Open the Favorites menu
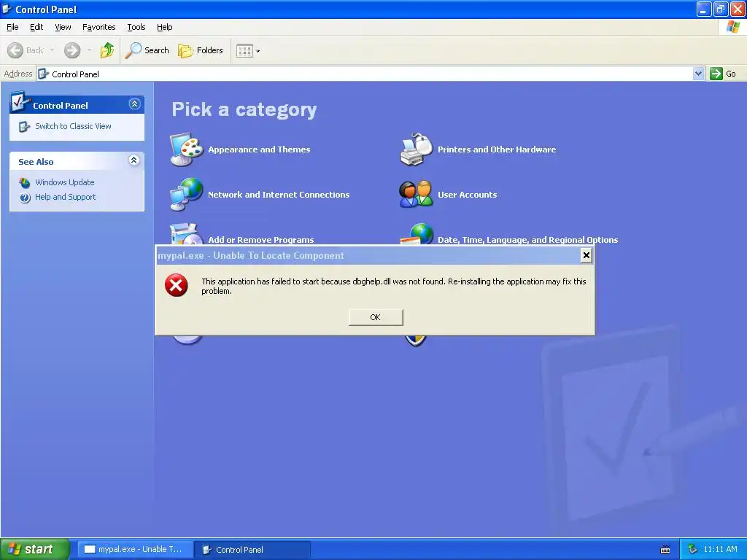 pos(98,27)
